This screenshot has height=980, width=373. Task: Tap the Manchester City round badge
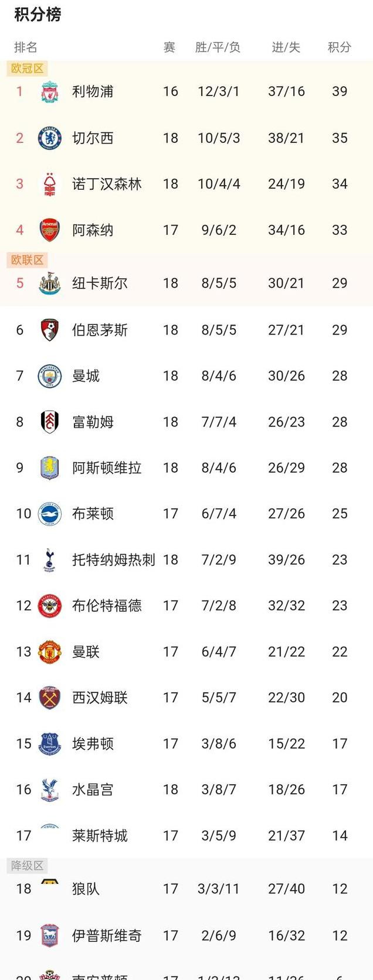(x=50, y=376)
